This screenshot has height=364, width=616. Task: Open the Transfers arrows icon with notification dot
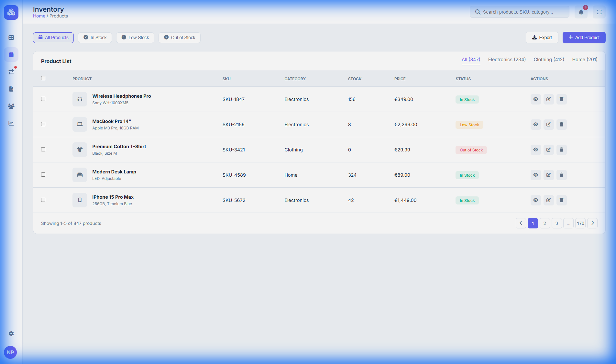[x=11, y=72]
